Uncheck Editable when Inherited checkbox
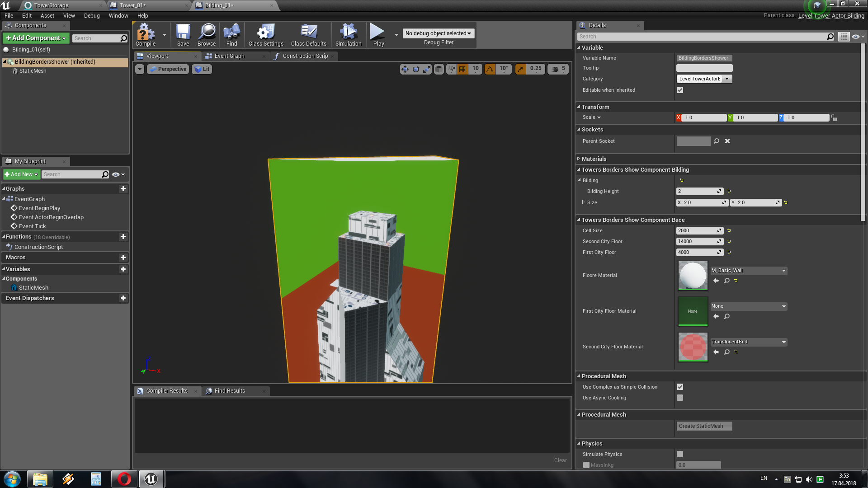The width and height of the screenshot is (868, 488). [x=680, y=90]
